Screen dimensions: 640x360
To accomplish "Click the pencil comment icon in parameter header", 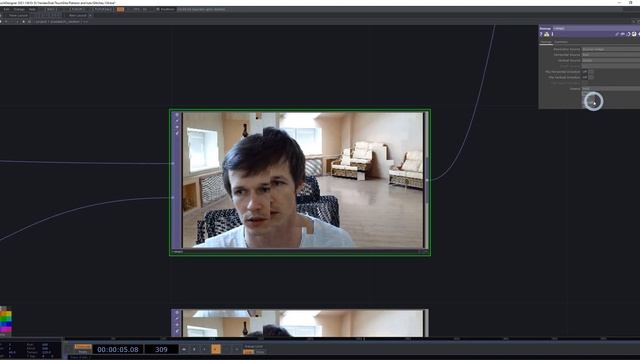I will pyautogui.click(x=617, y=34).
